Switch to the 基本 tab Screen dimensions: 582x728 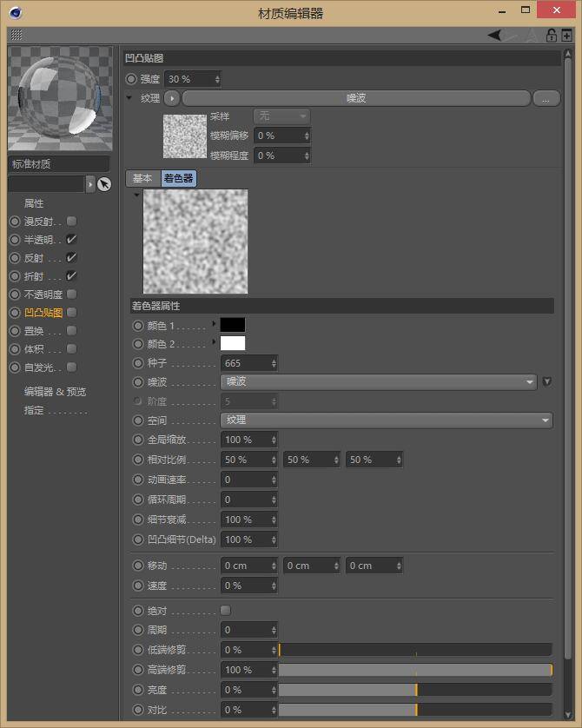[x=142, y=178]
